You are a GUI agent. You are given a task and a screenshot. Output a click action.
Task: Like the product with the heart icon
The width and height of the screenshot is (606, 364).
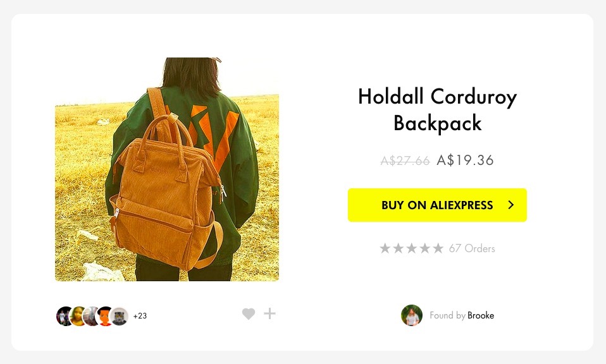tap(249, 314)
